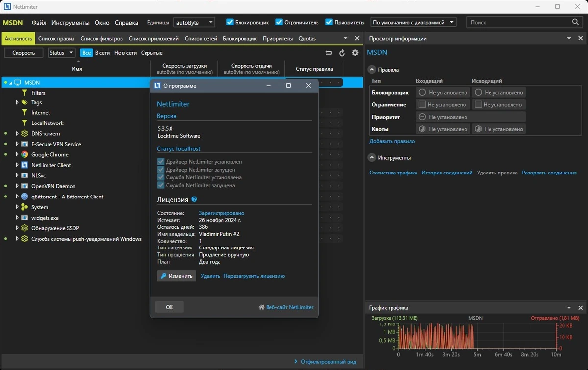Collapse the MSDN tree node
Image resolution: width=588 pixels, height=370 pixels.
click(x=11, y=83)
